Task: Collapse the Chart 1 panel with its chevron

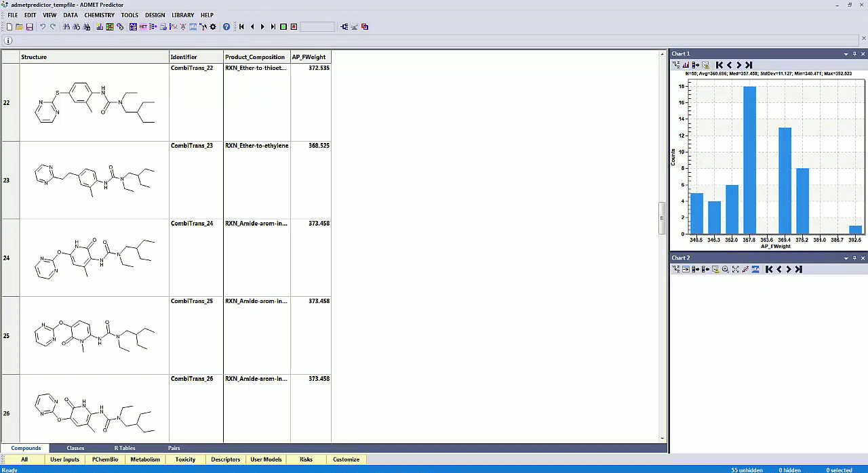Action: click(x=846, y=54)
